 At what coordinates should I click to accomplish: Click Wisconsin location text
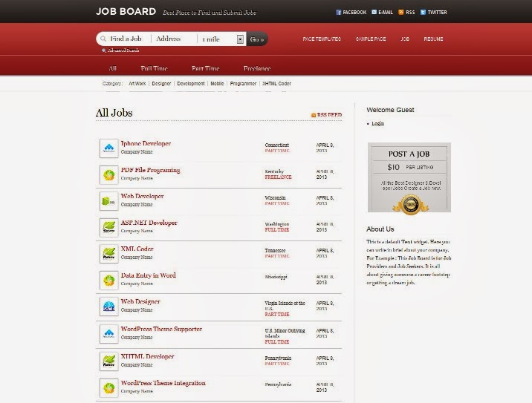click(275, 197)
